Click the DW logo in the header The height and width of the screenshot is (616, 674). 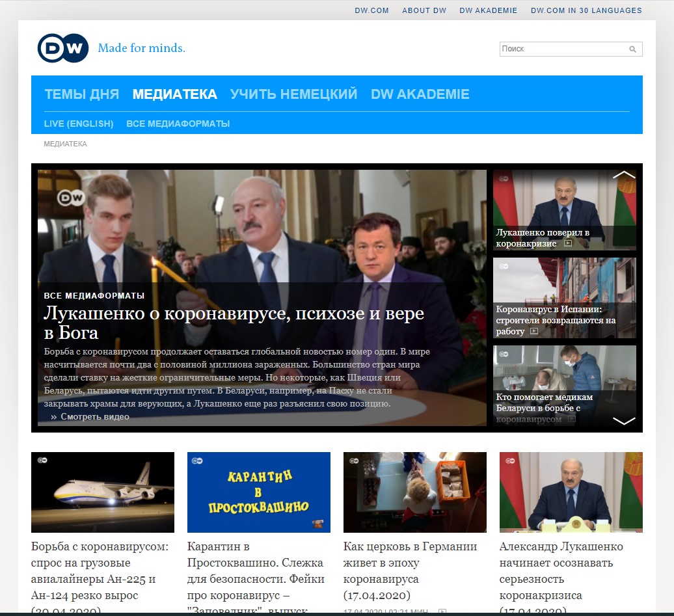pos(63,47)
